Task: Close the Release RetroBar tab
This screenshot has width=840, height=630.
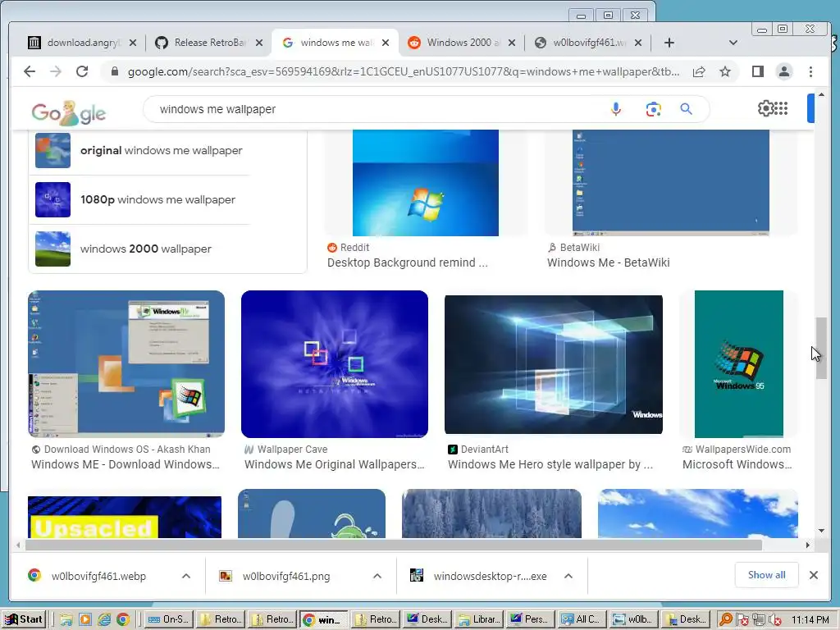Action: tap(259, 43)
